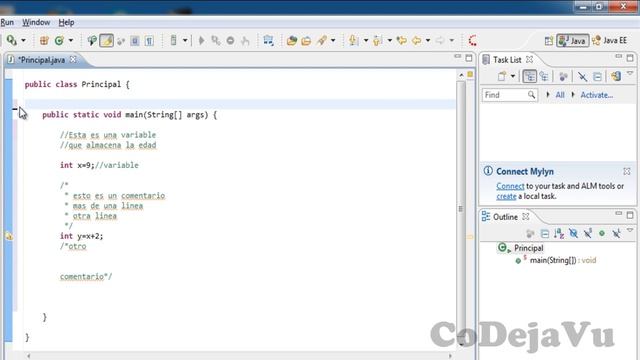Open the New Task dropdown arrow
The height and width of the screenshot is (360, 640).
(x=513, y=76)
